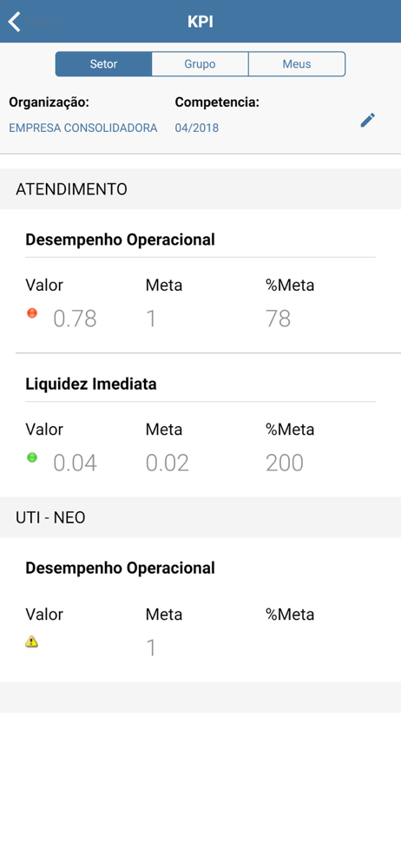Tap the 200 %Meta figure
The width and height of the screenshot is (401, 868).
pos(285,463)
